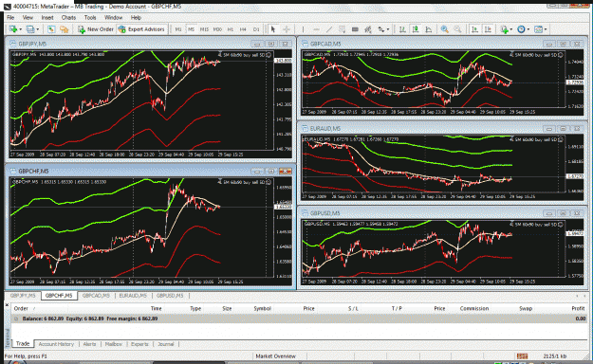Switch to the GBPUSD,M5 chart tab
593x364 pixels.
coord(170,296)
